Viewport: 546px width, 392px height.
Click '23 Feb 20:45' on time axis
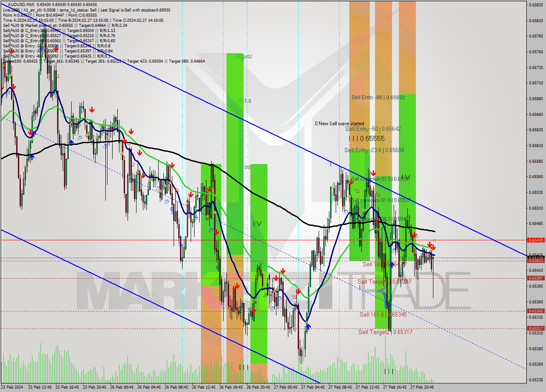click(x=94, y=387)
